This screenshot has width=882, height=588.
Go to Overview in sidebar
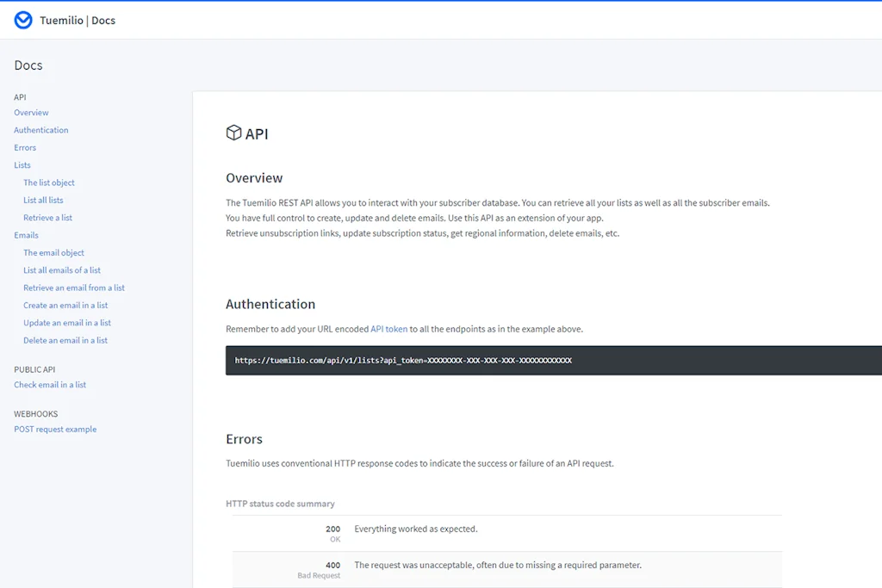click(32, 113)
